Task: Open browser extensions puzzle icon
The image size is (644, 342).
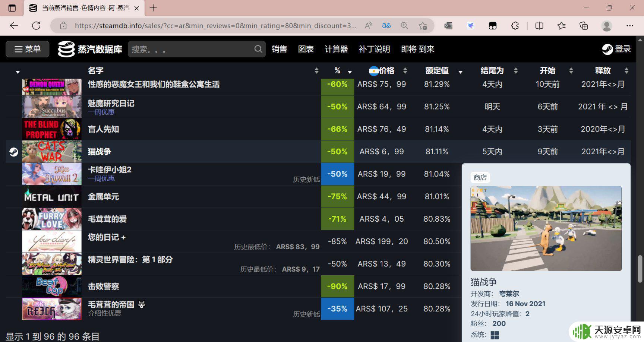Action: point(515,26)
